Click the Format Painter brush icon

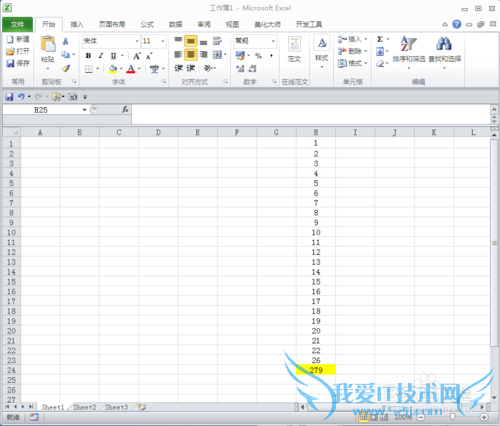click(x=66, y=68)
